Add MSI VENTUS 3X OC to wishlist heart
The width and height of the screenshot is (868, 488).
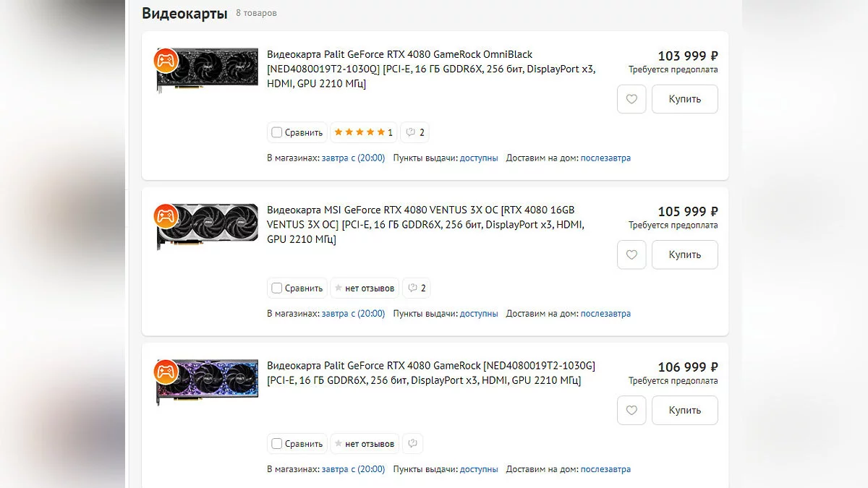631,254
